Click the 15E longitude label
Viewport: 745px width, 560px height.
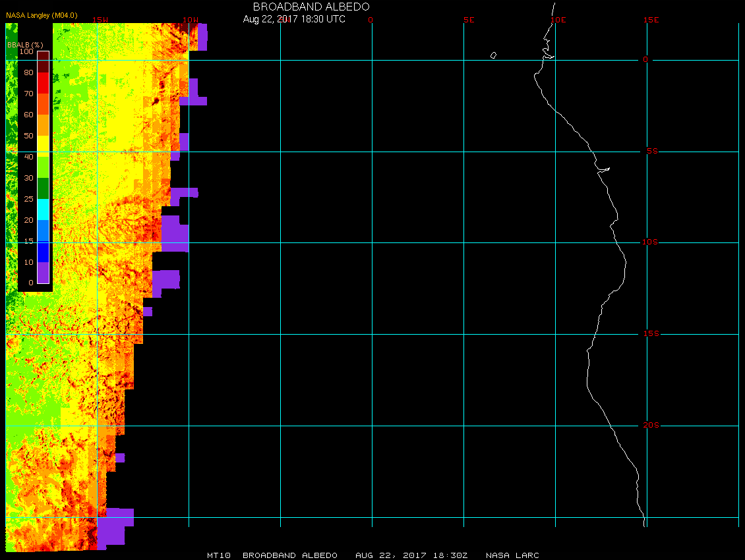coord(651,20)
